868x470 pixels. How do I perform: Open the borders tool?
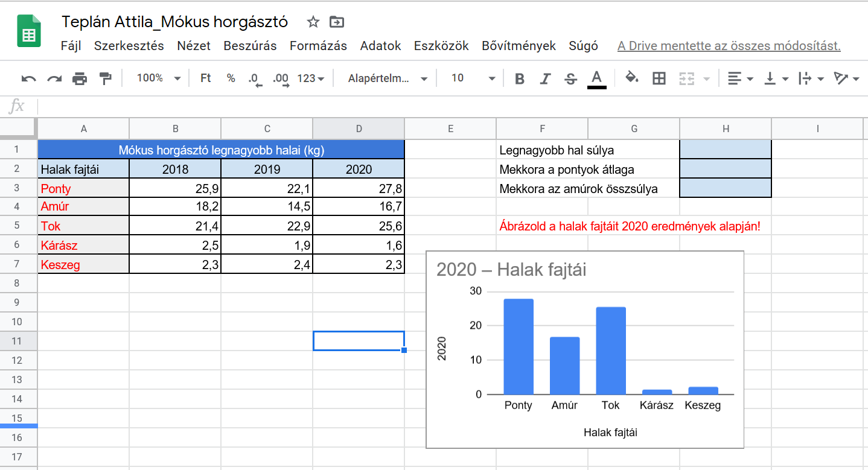(659, 78)
